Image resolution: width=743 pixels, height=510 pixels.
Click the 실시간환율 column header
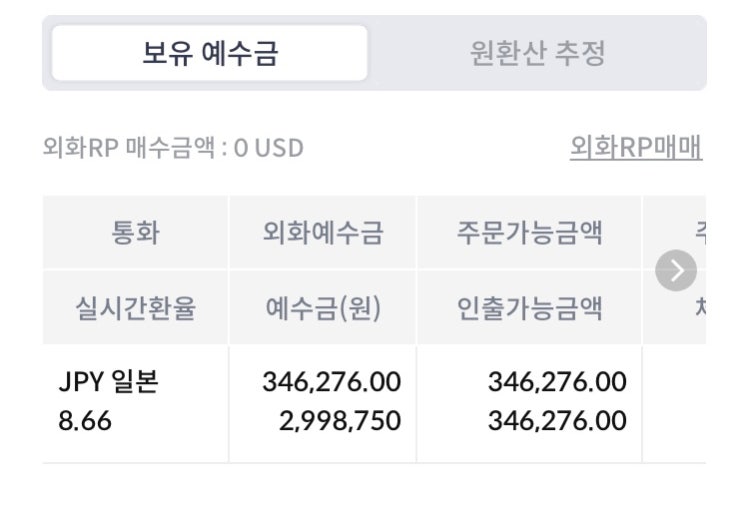135,308
